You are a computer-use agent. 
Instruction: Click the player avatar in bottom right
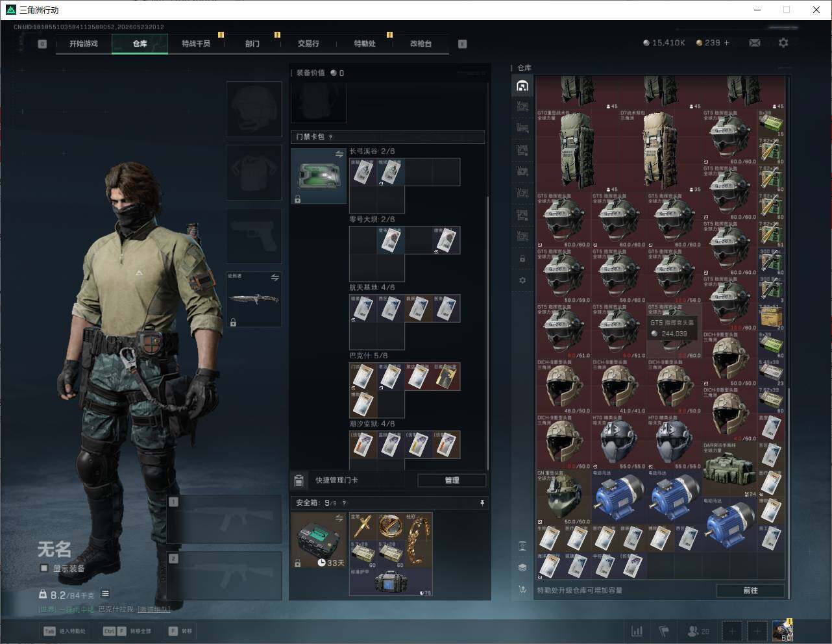(783, 630)
